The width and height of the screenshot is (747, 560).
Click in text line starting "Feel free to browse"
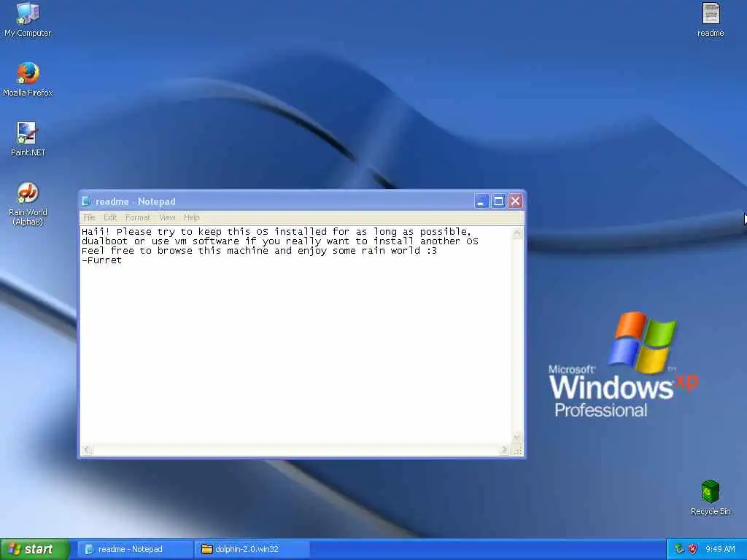[x=259, y=251]
